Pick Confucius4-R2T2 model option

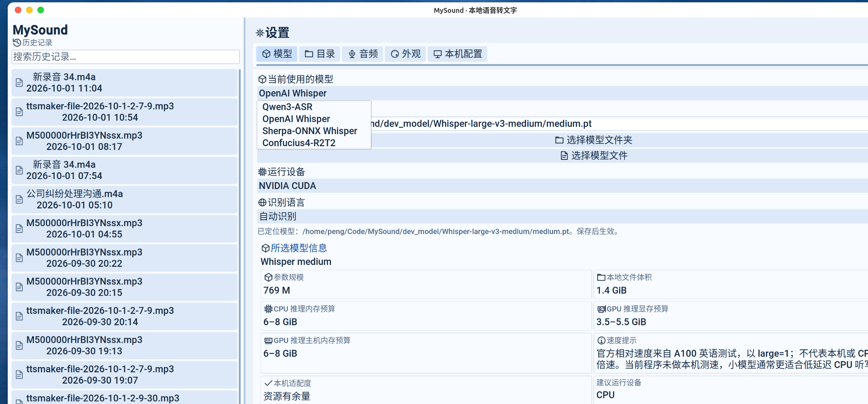point(314,143)
